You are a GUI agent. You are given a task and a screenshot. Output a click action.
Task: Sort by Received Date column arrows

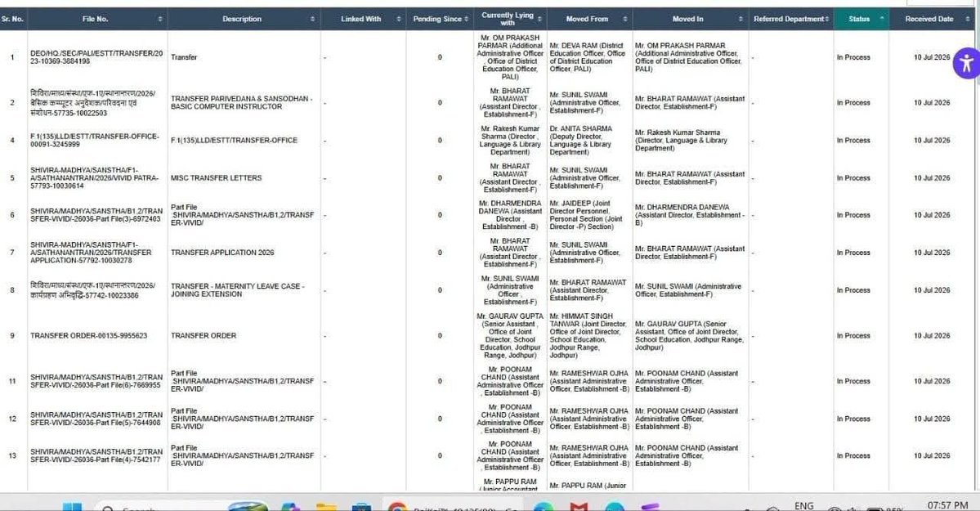[968, 20]
